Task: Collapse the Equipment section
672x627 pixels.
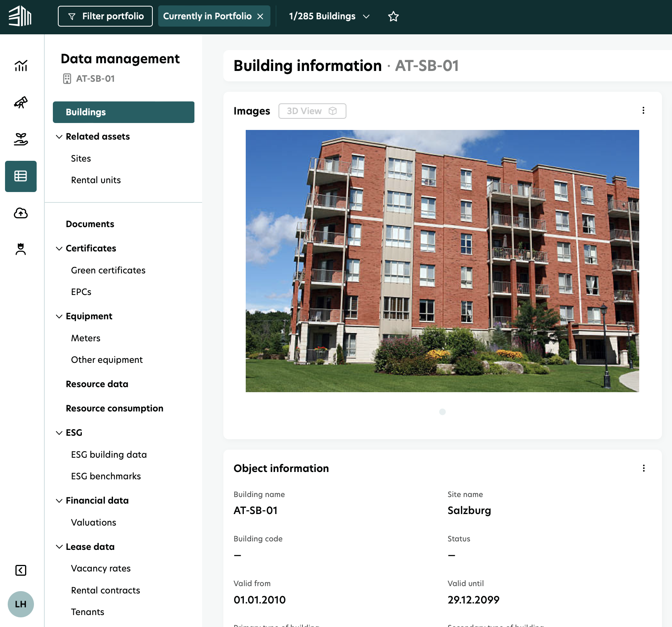Action: (x=59, y=316)
